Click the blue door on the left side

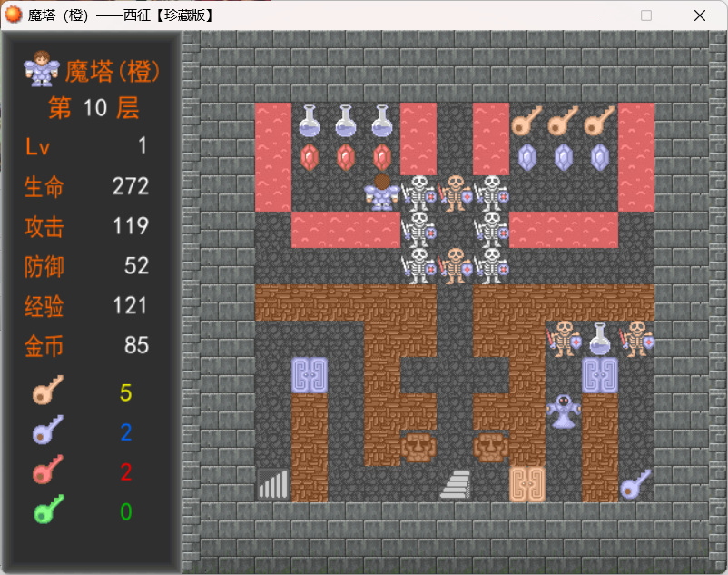pyautogui.click(x=310, y=375)
